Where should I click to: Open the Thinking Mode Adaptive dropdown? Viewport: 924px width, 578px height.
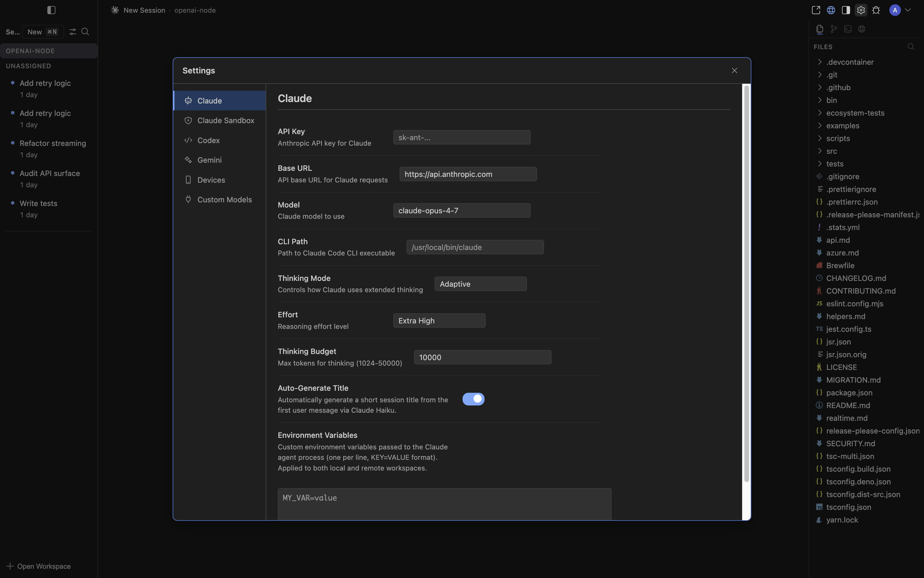[x=480, y=284]
